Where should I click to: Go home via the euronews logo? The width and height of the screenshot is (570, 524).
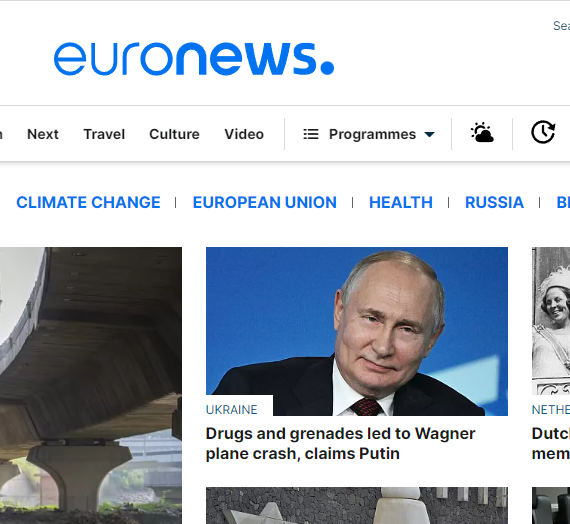(x=194, y=59)
